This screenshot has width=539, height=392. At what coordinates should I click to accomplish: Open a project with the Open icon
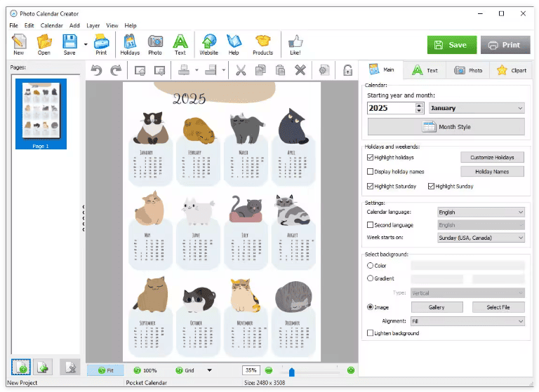[x=44, y=44]
